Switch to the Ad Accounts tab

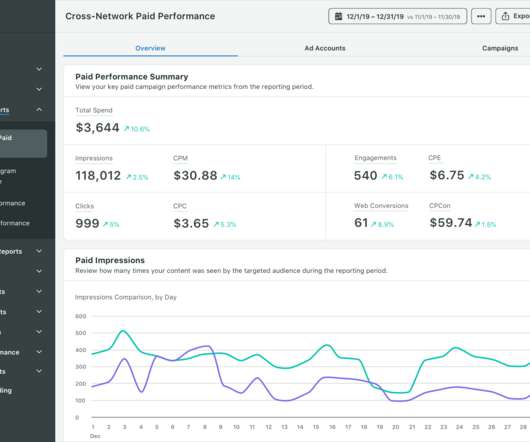[x=325, y=48]
